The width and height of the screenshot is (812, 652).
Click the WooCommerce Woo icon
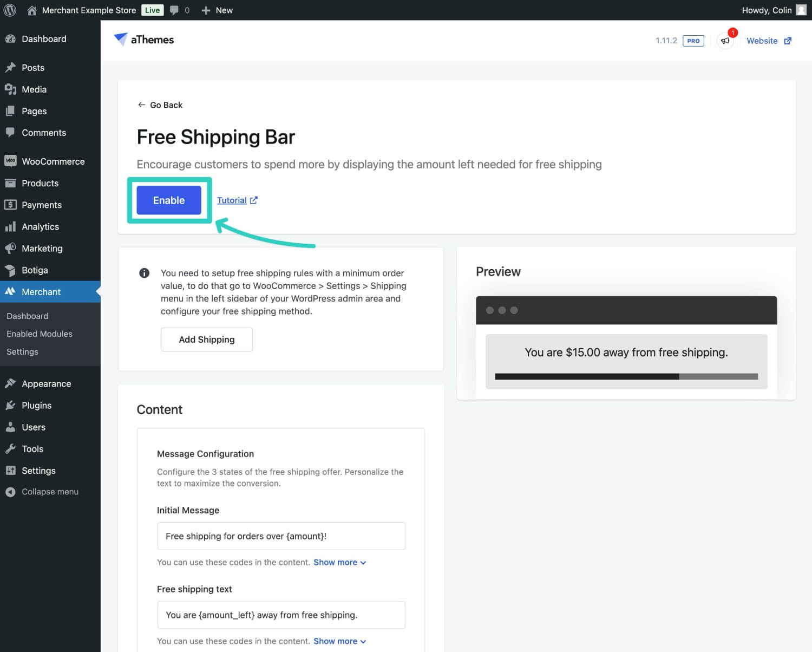pos(10,161)
